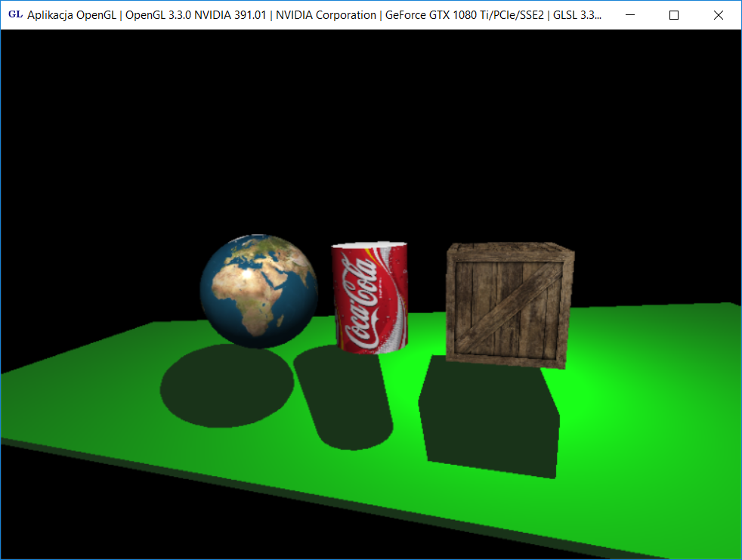
Task: Click the wooden crate cube
Action: [508, 306]
